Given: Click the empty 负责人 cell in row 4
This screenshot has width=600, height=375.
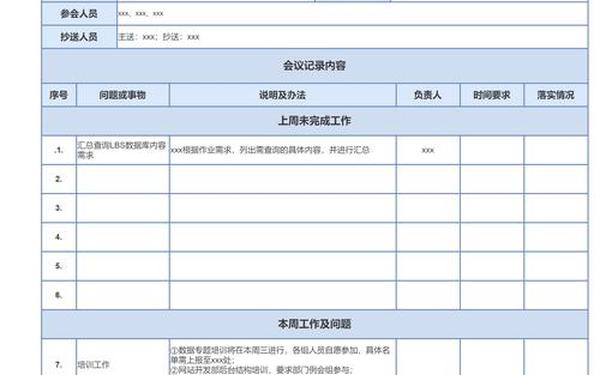Looking at the screenshot, I should coord(428,237).
